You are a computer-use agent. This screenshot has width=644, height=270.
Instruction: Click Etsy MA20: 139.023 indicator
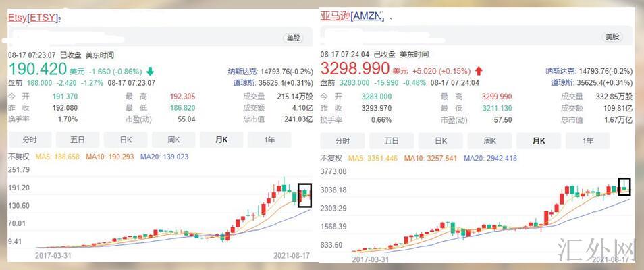(x=164, y=157)
